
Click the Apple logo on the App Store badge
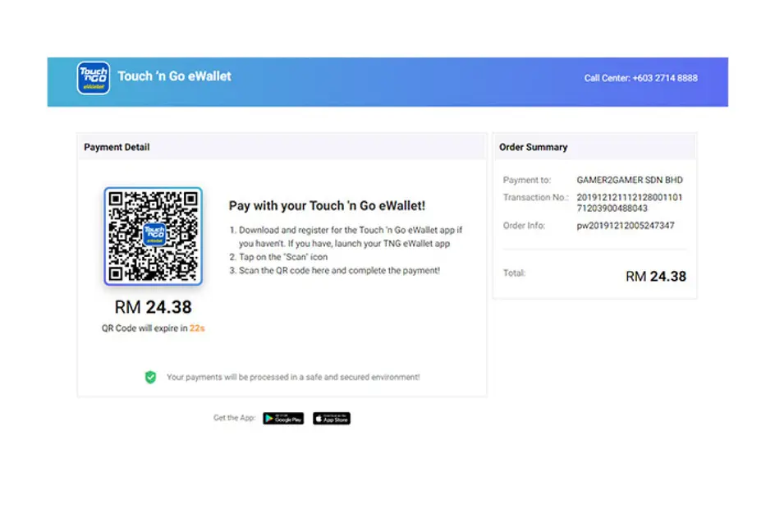319,418
